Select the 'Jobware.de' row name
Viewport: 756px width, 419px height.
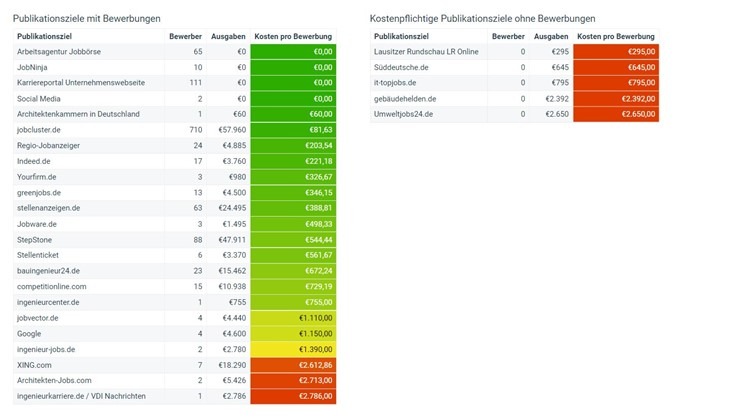tap(37, 224)
